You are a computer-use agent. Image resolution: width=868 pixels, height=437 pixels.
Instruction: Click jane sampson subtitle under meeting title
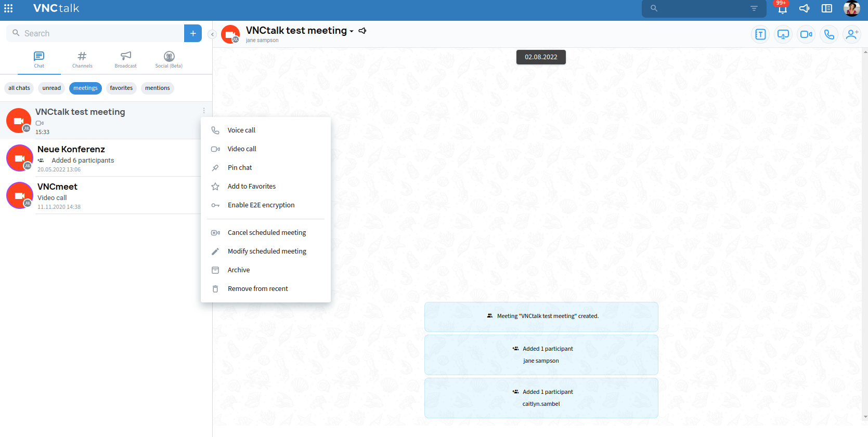pos(262,41)
